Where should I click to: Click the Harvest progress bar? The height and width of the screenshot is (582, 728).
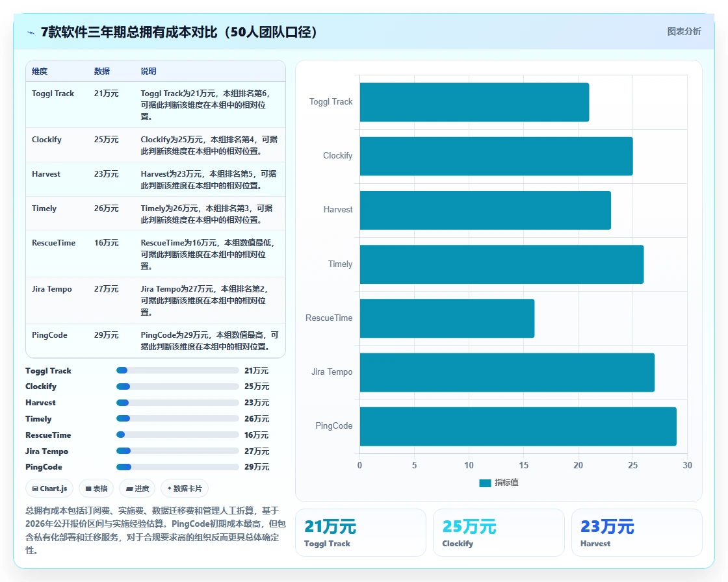pos(177,402)
